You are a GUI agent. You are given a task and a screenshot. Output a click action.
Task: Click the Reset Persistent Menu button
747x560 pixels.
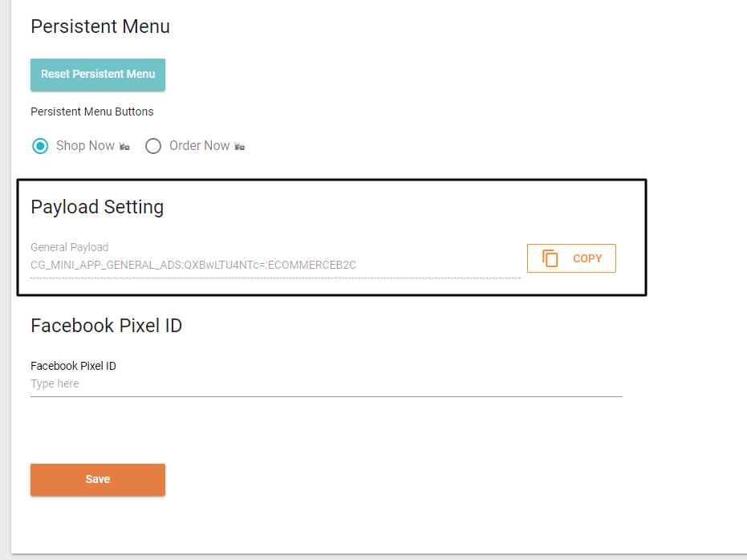click(x=98, y=75)
